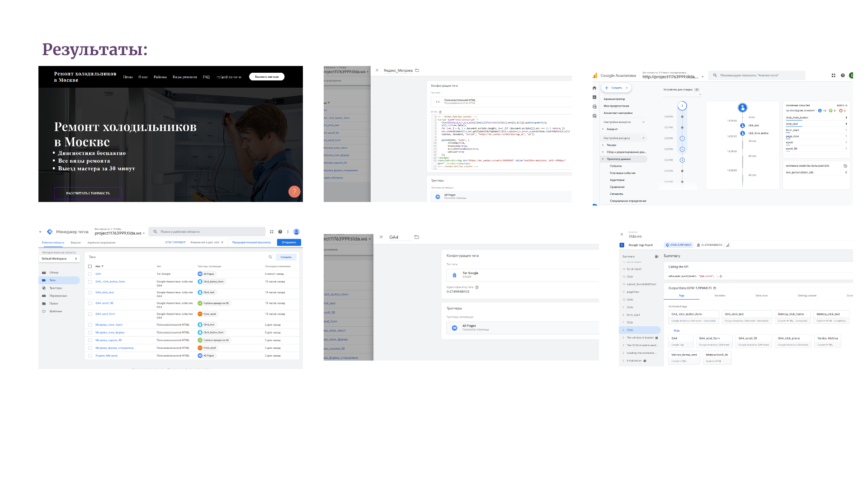Tick checkbox for Метрика_скролл_50 row
The height and width of the screenshot is (488, 868).
point(90,340)
